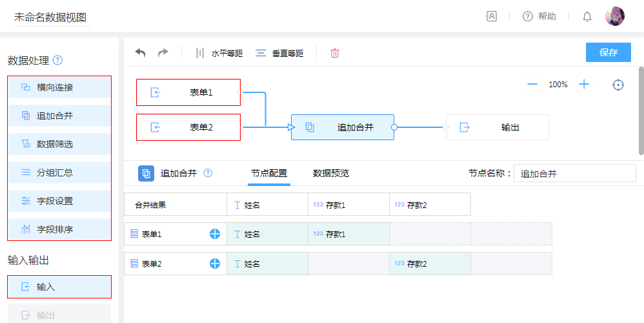The image size is (644, 323).
Task: Open the 帮助 help link
Action: click(x=539, y=17)
